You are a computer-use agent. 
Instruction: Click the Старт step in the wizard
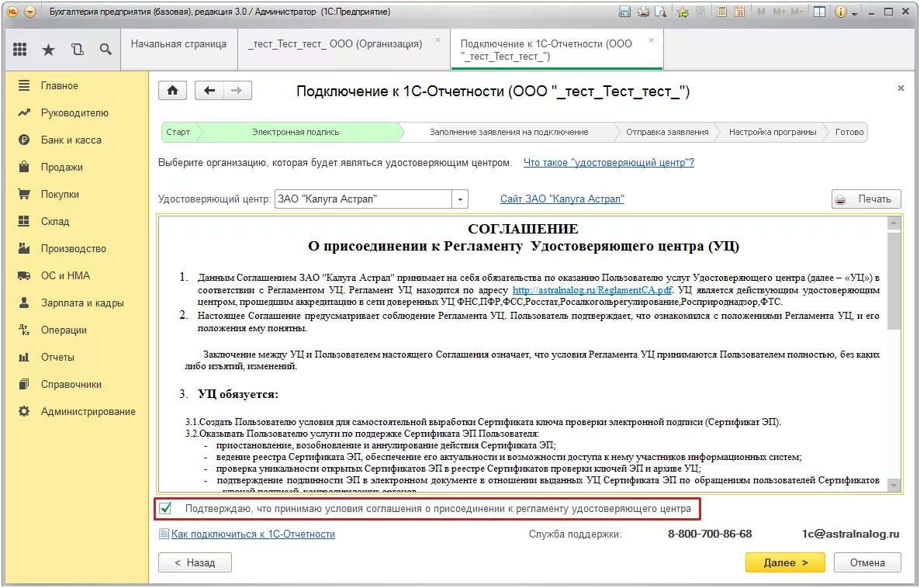pos(178,132)
